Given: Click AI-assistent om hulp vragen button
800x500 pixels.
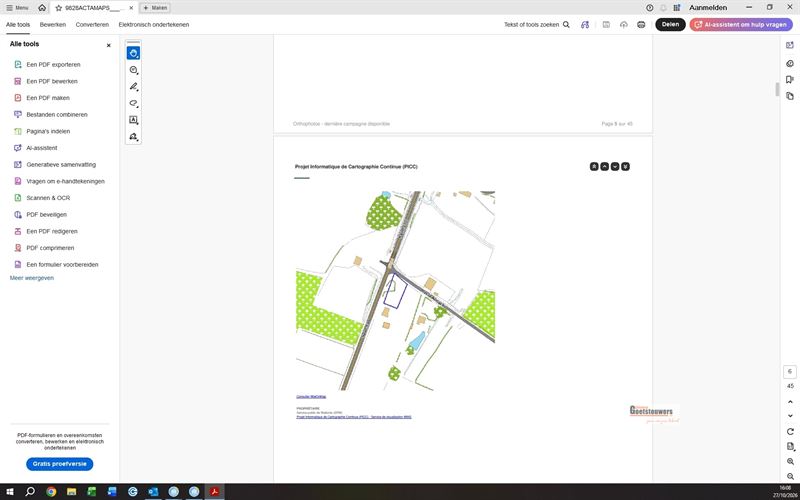Looking at the screenshot, I should (741, 24).
